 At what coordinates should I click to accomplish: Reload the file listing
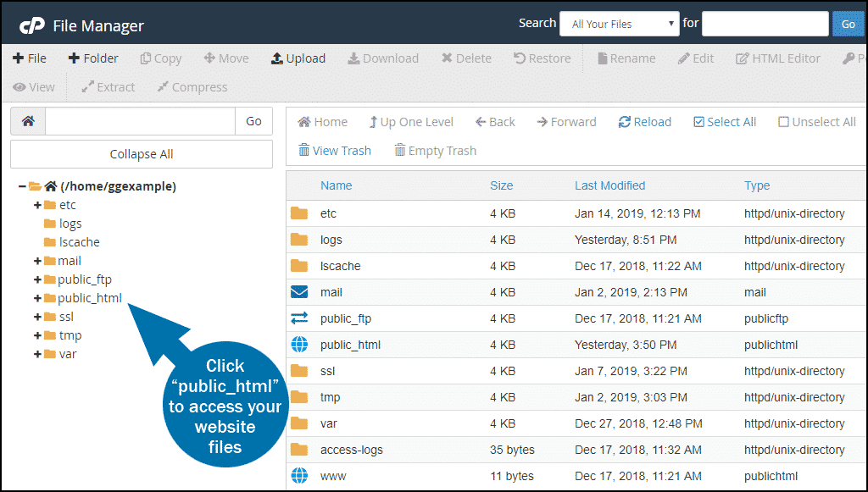click(x=644, y=121)
